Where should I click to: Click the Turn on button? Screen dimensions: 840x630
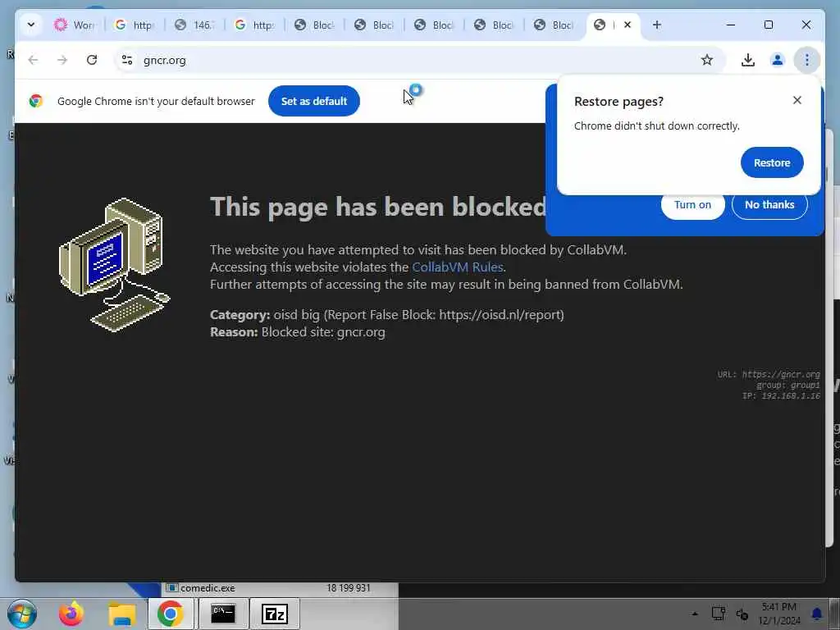point(692,205)
